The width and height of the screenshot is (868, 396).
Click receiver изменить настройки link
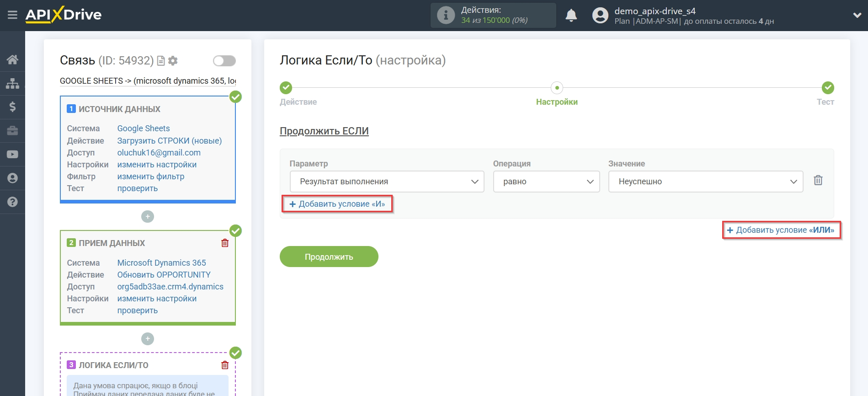pos(157,299)
